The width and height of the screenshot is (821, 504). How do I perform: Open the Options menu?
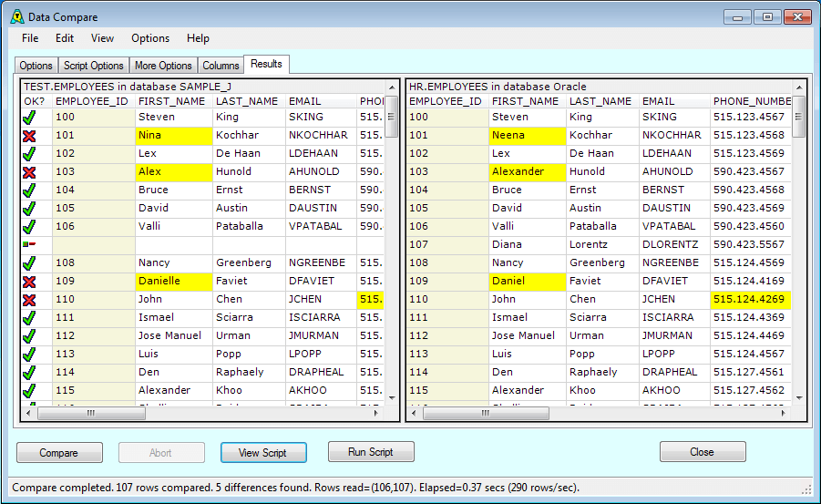pos(150,38)
